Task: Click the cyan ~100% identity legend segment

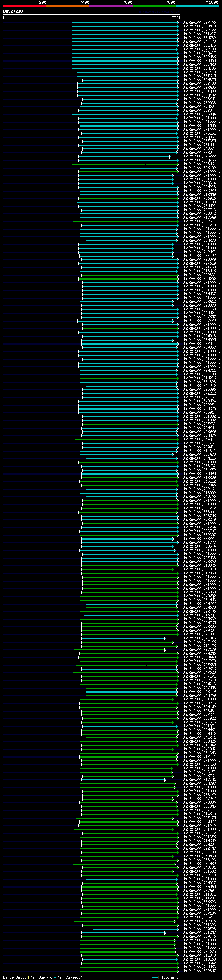Action: 197,6
